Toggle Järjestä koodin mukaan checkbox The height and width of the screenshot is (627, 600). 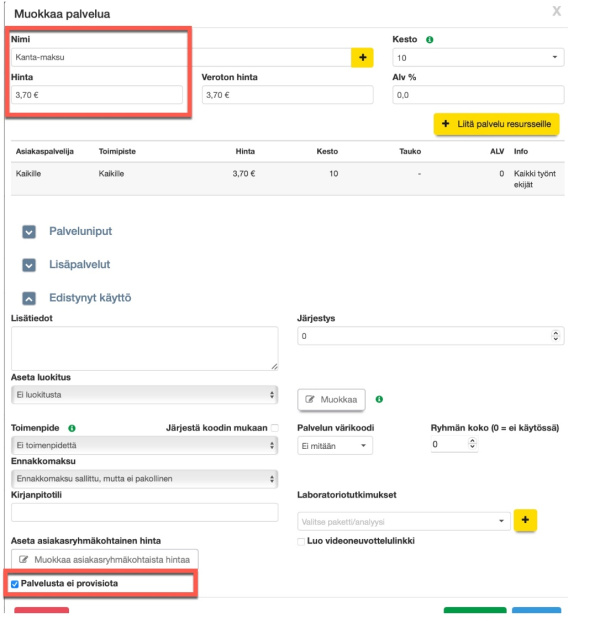(274, 428)
